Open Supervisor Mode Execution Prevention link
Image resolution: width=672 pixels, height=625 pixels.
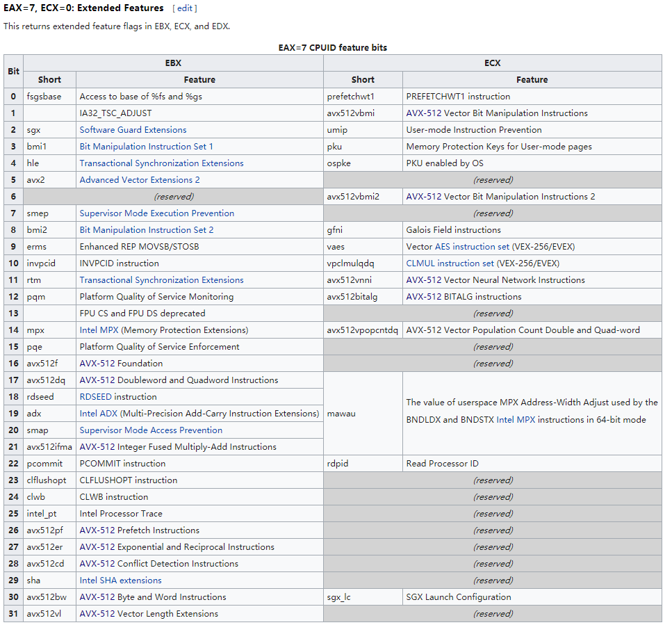click(157, 213)
